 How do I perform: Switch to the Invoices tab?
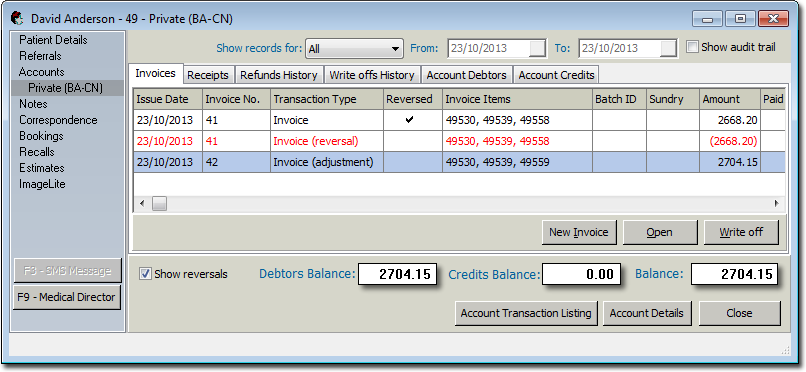coord(155,73)
